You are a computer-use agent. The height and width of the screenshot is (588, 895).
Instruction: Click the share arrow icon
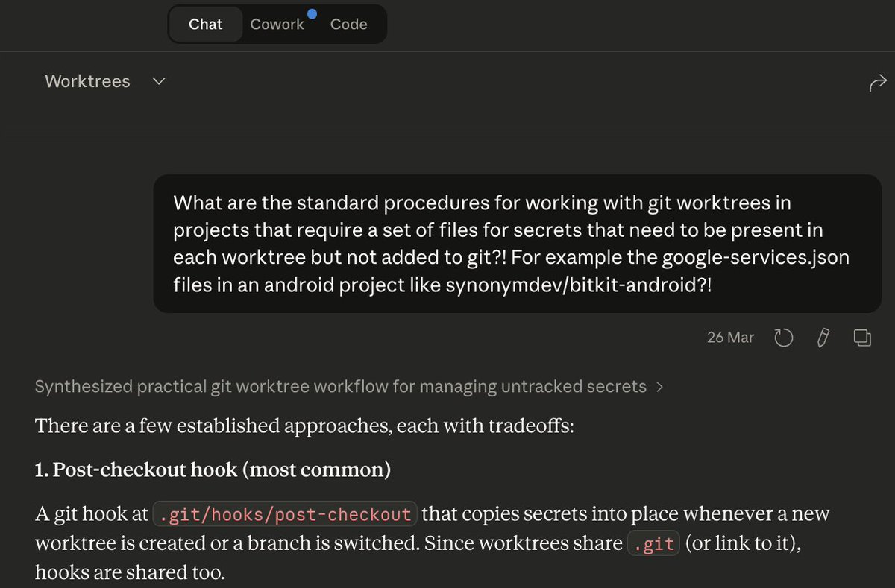click(878, 83)
